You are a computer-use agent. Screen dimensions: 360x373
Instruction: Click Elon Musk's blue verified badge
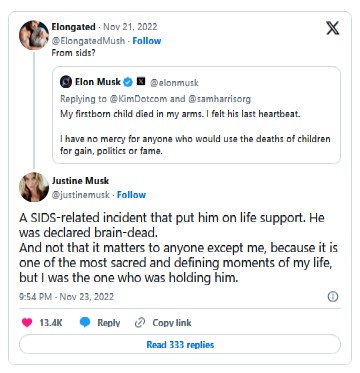tap(128, 82)
